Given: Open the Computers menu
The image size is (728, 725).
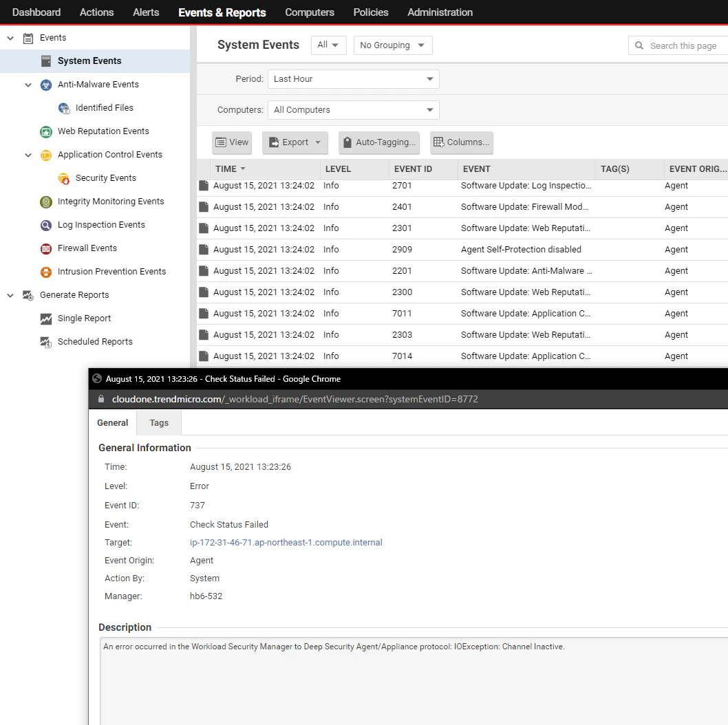Looking at the screenshot, I should pyautogui.click(x=310, y=12).
